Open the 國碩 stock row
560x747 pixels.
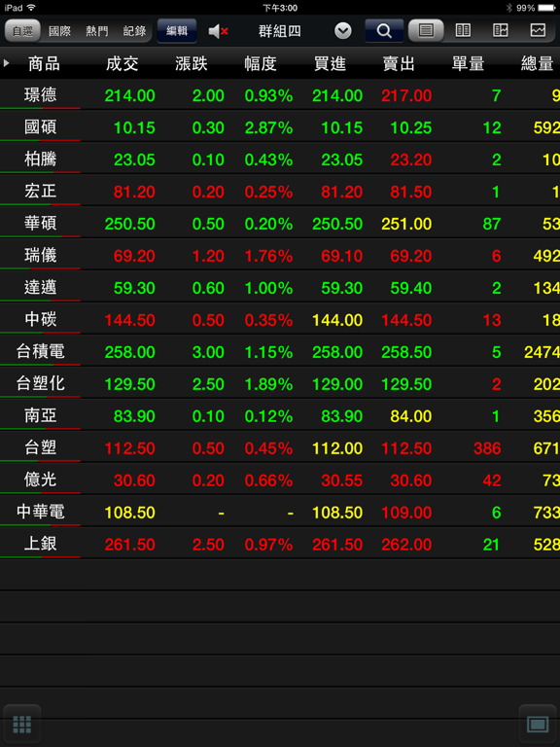click(x=280, y=126)
